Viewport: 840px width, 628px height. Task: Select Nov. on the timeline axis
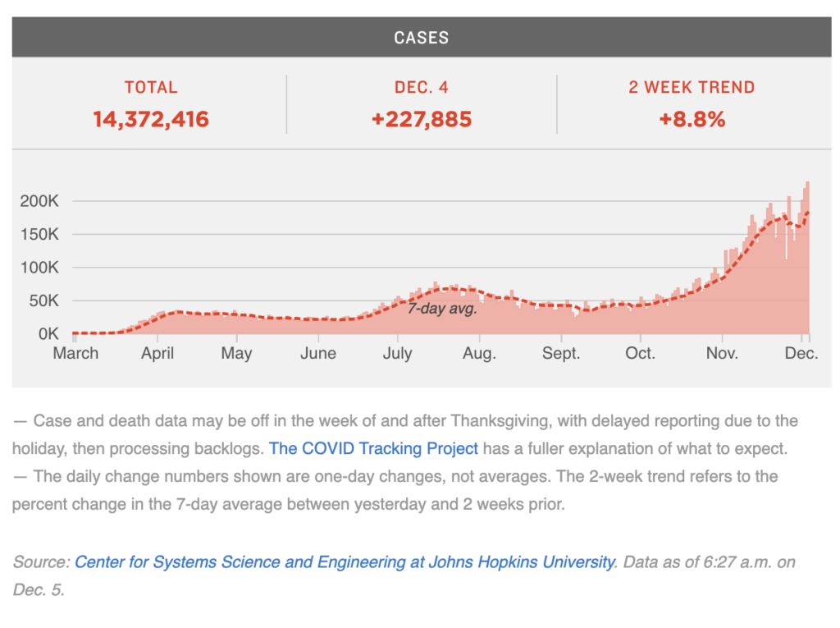point(721,354)
